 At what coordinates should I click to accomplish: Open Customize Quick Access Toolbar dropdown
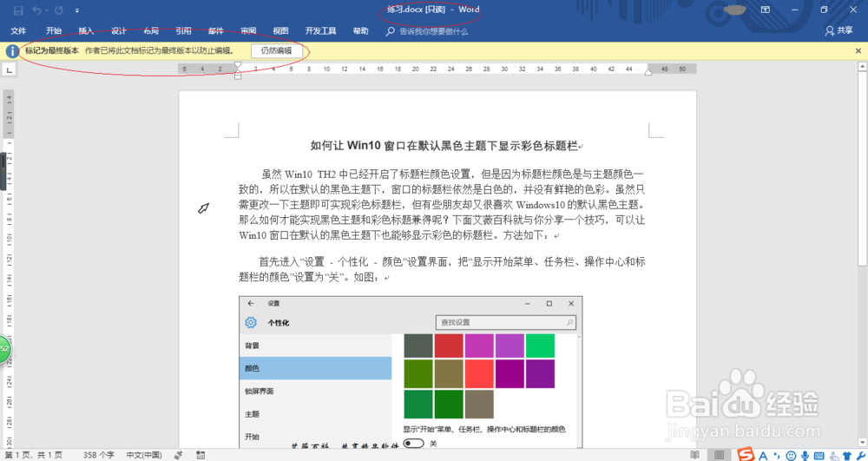tap(77, 10)
